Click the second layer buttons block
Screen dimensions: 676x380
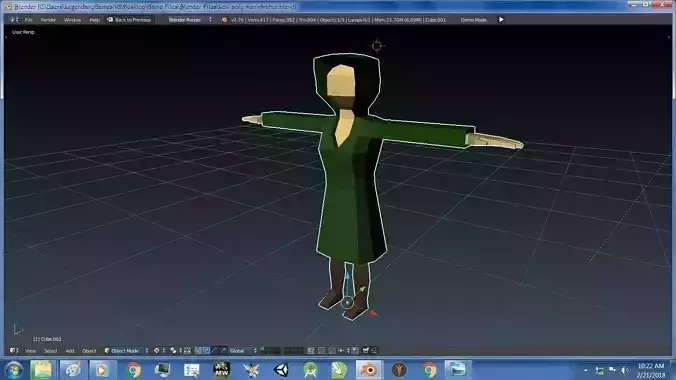tap(293, 351)
